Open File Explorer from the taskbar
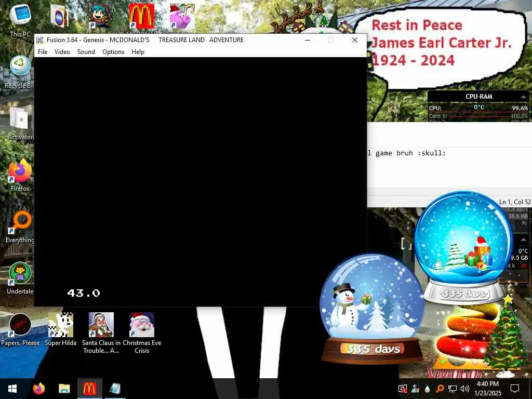The height and width of the screenshot is (399, 532). 64,389
